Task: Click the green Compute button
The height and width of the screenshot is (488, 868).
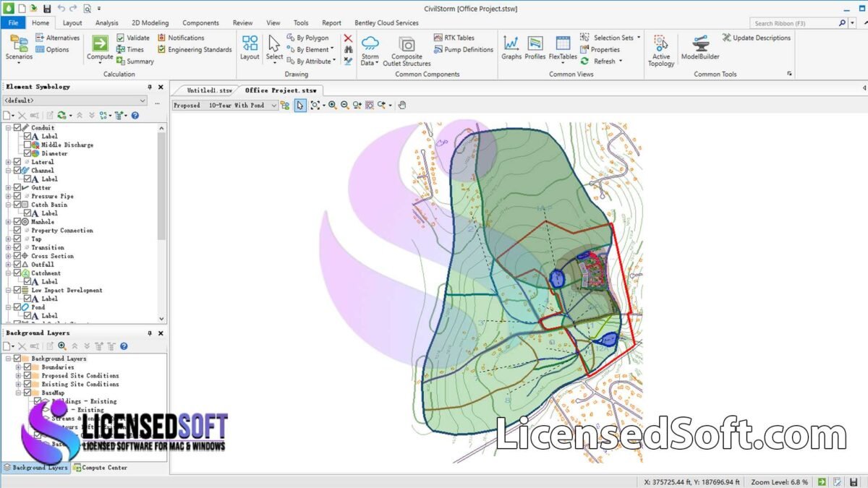Action: point(101,48)
